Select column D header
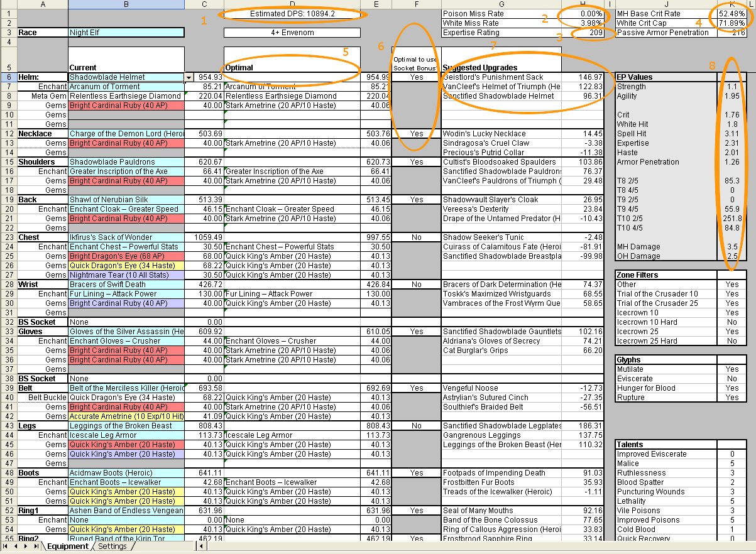Viewport: 756px width, 554px height. [x=292, y=4]
